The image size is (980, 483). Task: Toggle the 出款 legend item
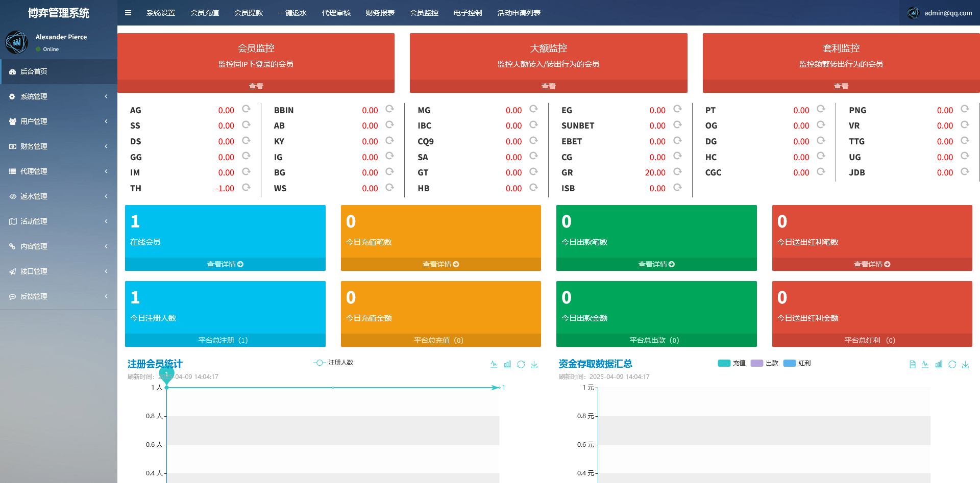pos(764,363)
